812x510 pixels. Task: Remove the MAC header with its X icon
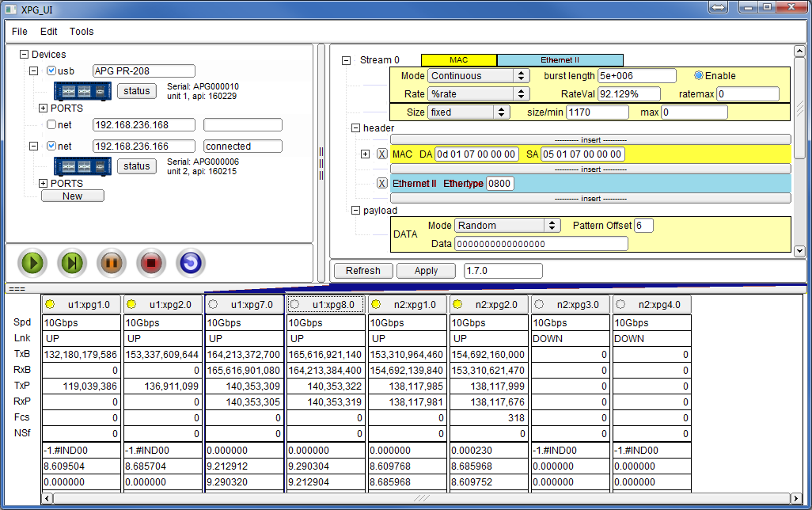click(382, 154)
